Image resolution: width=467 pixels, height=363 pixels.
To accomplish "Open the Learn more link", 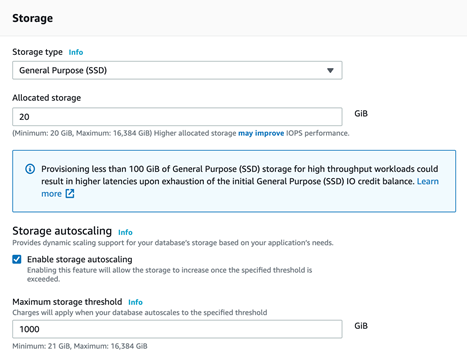I will [x=428, y=181].
